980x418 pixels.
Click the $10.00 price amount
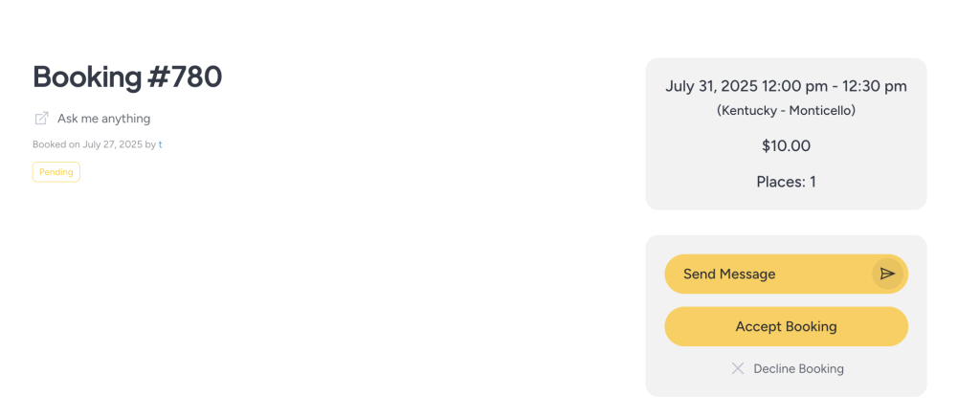pyautogui.click(x=787, y=146)
